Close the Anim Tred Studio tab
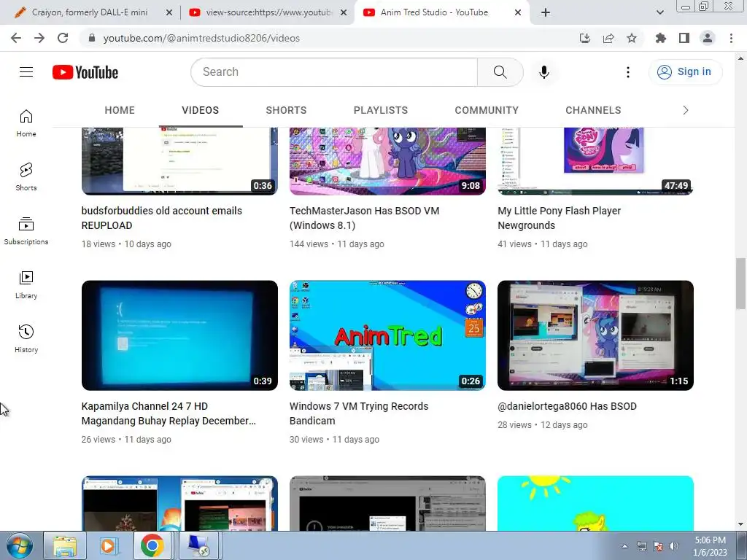This screenshot has height=560, width=747. 519,13
